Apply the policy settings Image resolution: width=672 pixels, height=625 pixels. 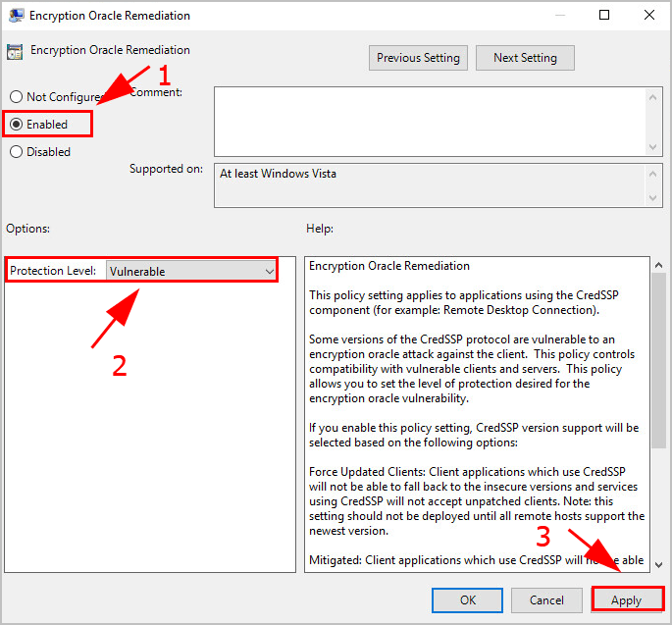tap(626, 600)
